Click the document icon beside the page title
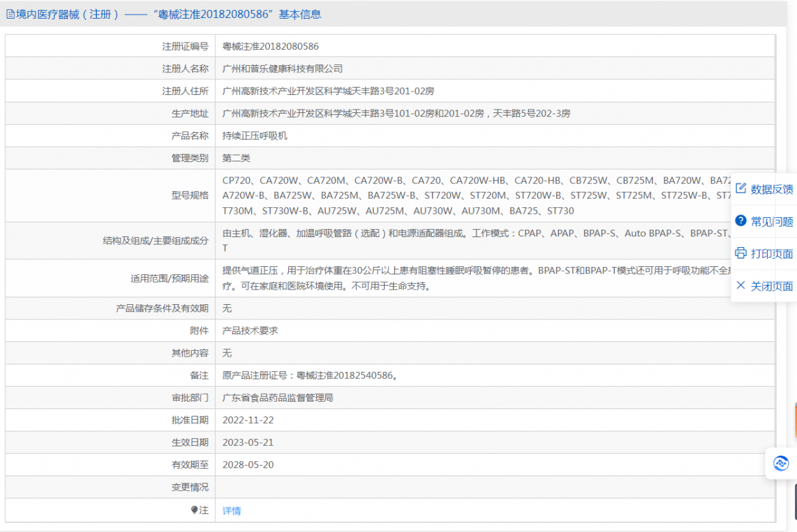 [x=10, y=14]
